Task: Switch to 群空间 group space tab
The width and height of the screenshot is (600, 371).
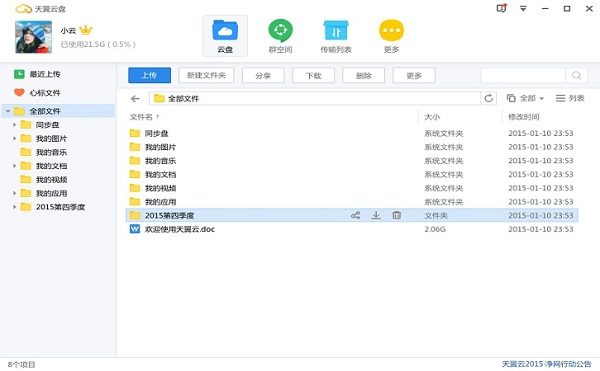Action: coord(280,36)
